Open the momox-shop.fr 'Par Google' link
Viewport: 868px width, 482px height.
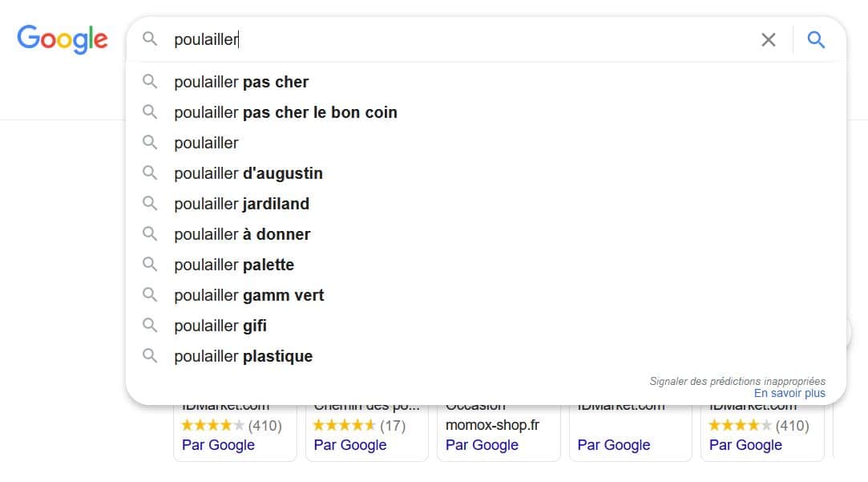482,445
